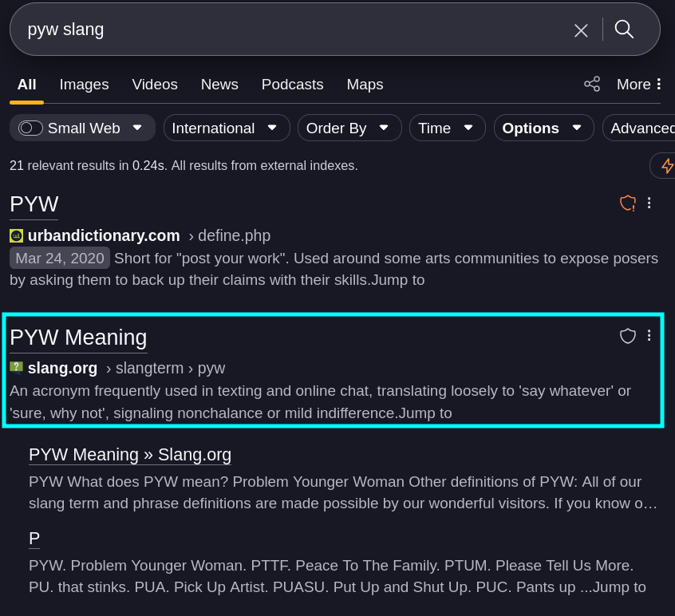Screen dimensions: 675x616
Task: Click the orange shield icon for the PYW result
Action: [x=628, y=203]
